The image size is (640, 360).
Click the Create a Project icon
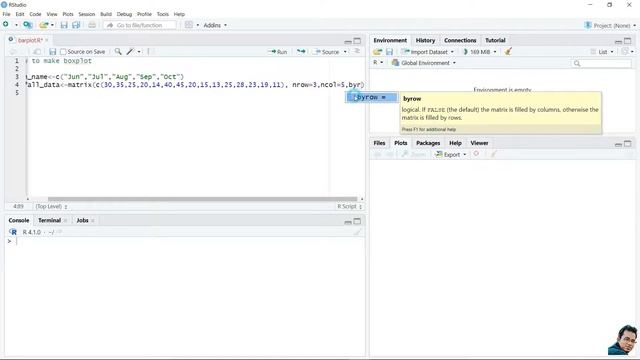point(27,25)
